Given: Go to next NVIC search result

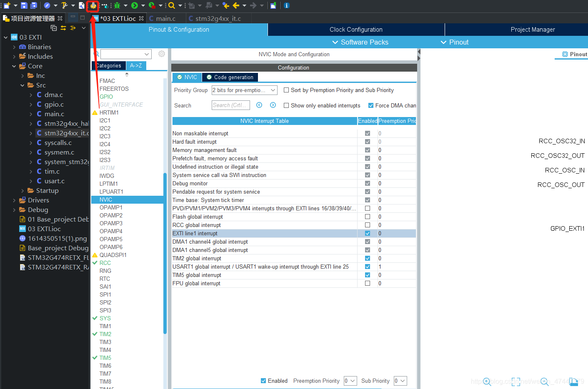Looking at the screenshot, I should click(x=273, y=105).
